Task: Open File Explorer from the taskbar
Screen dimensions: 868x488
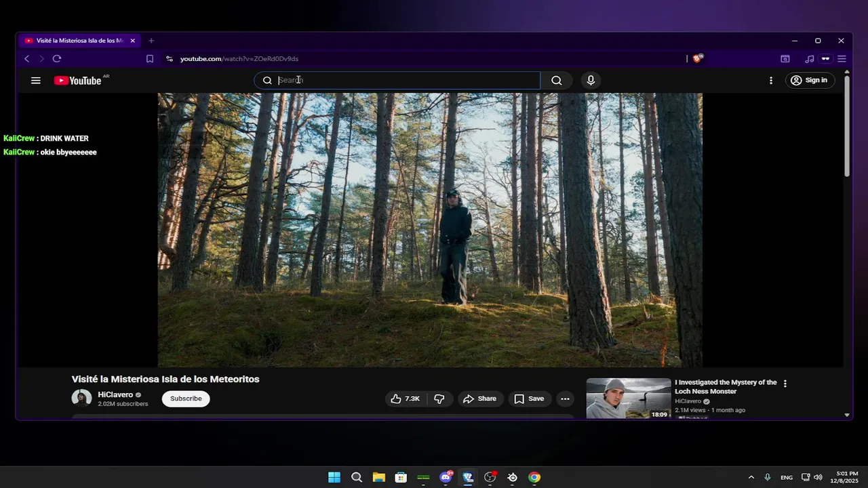Action: click(x=378, y=477)
